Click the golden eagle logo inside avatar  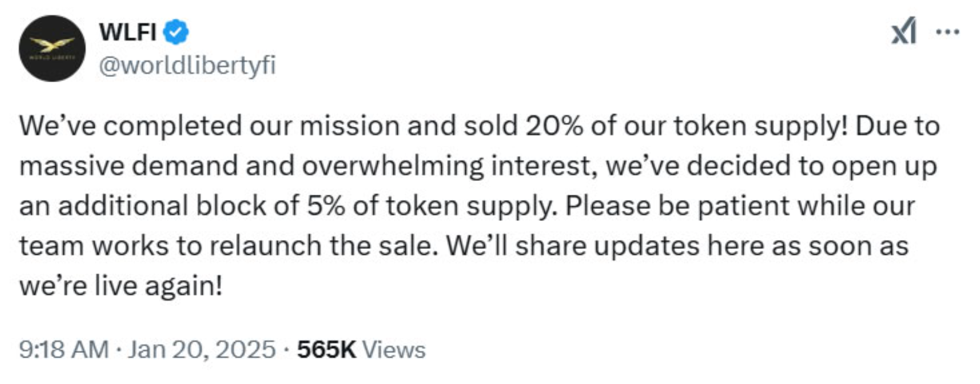[x=52, y=43]
